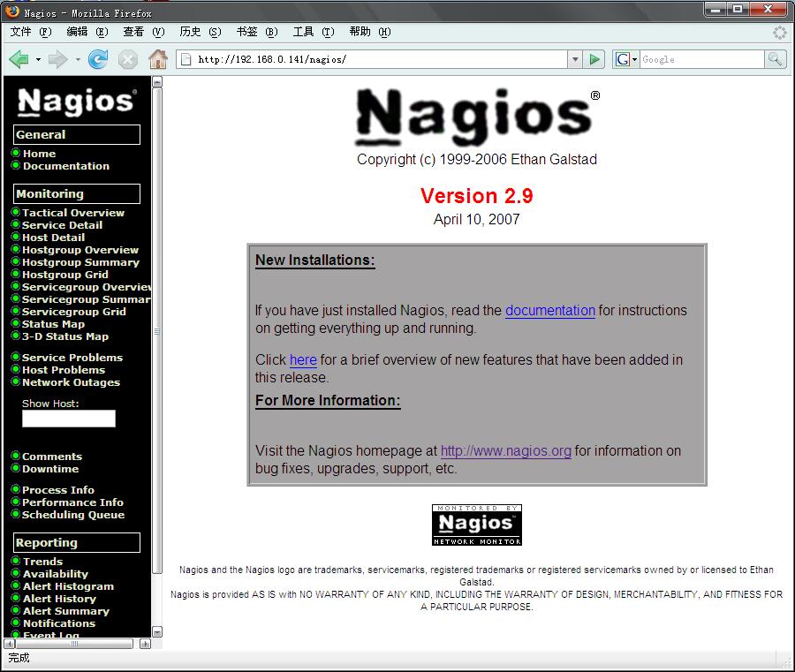This screenshot has width=795, height=672.
Task: Click the green bullet beside Trends
Action: click(x=16, y=561)
